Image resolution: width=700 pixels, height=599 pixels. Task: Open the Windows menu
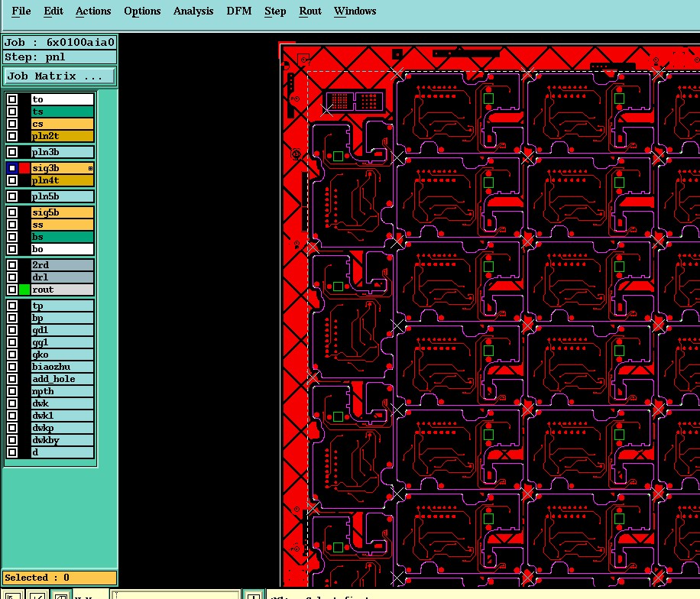pyautogui.click(x=355, y=11)
